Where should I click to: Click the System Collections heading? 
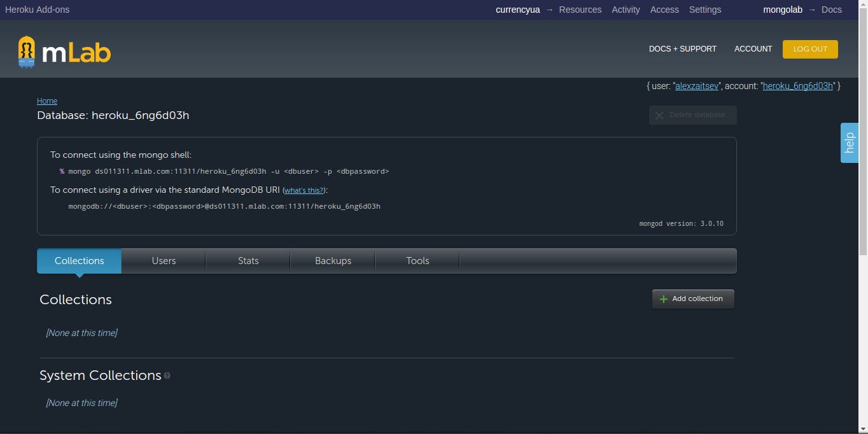click(x=101, y=375)
